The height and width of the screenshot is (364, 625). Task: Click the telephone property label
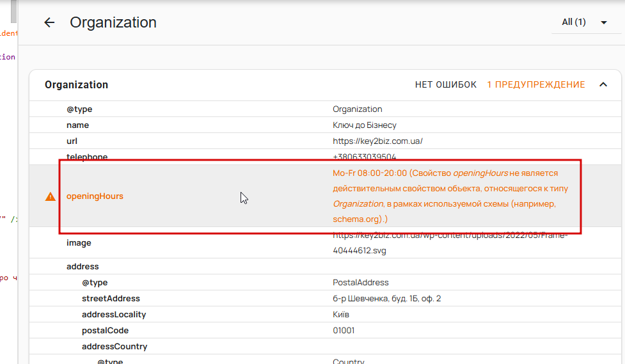87,157
